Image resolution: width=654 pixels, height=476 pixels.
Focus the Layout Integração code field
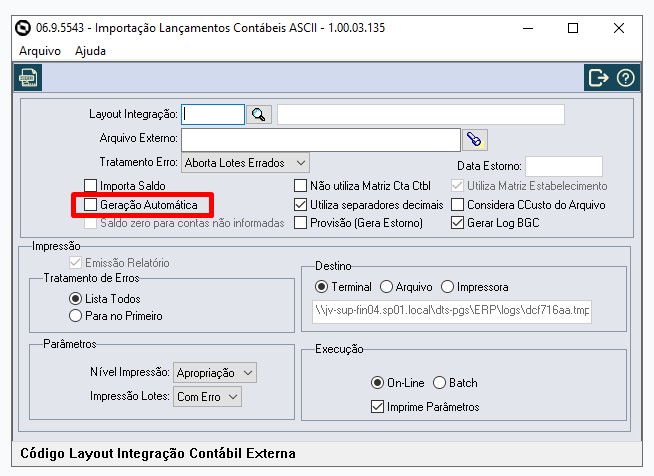[x=213, y=114]
